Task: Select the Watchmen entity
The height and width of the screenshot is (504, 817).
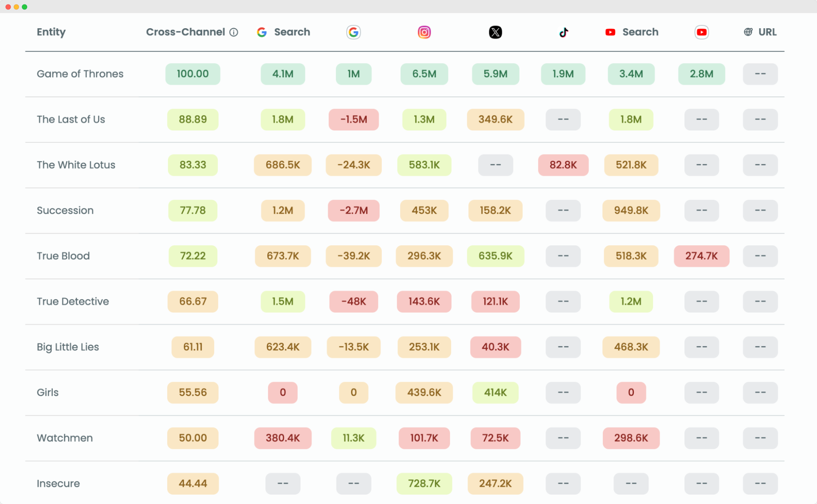Action: 65,438
